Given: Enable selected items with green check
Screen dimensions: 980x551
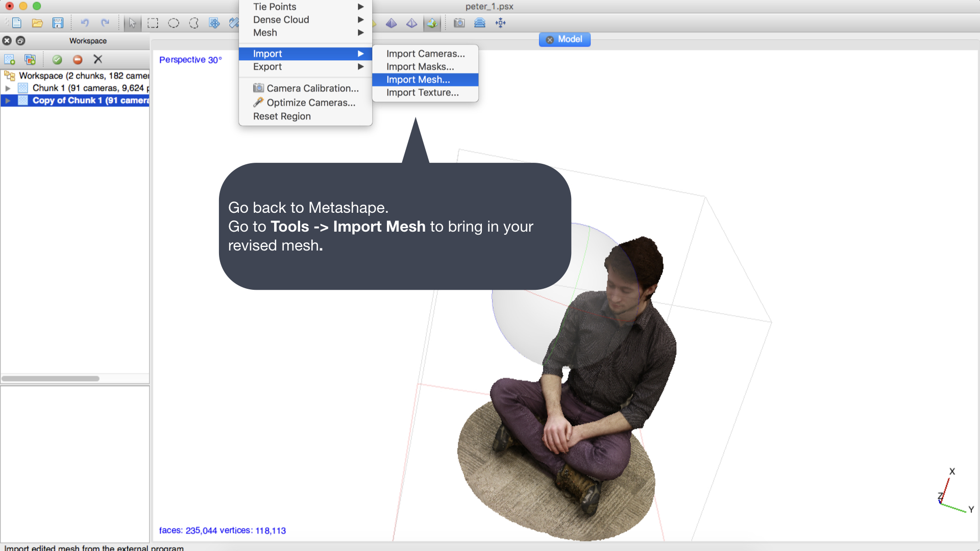Looking at the screenshot, I should click(57, 60).
